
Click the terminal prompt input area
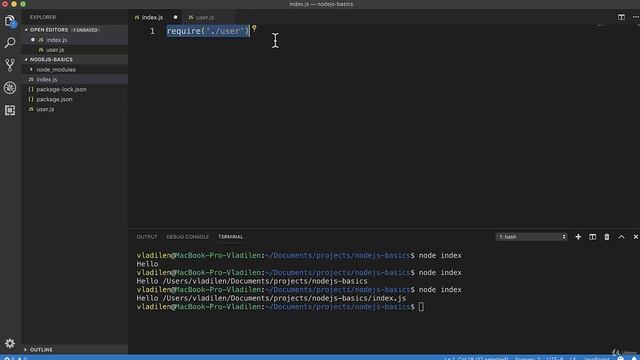421,307
